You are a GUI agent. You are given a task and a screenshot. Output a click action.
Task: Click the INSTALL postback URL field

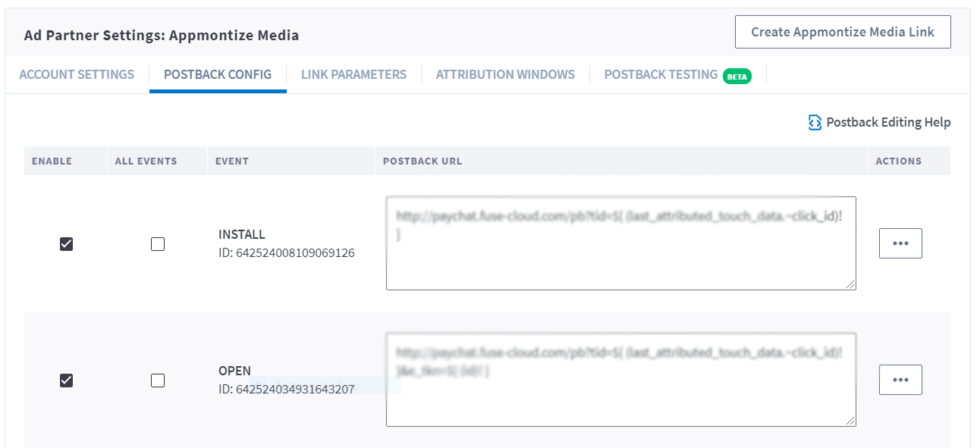coord(621,243)
